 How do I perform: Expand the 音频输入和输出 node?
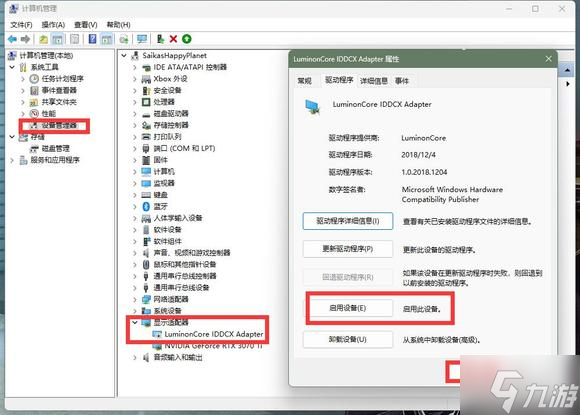[135, 357]
